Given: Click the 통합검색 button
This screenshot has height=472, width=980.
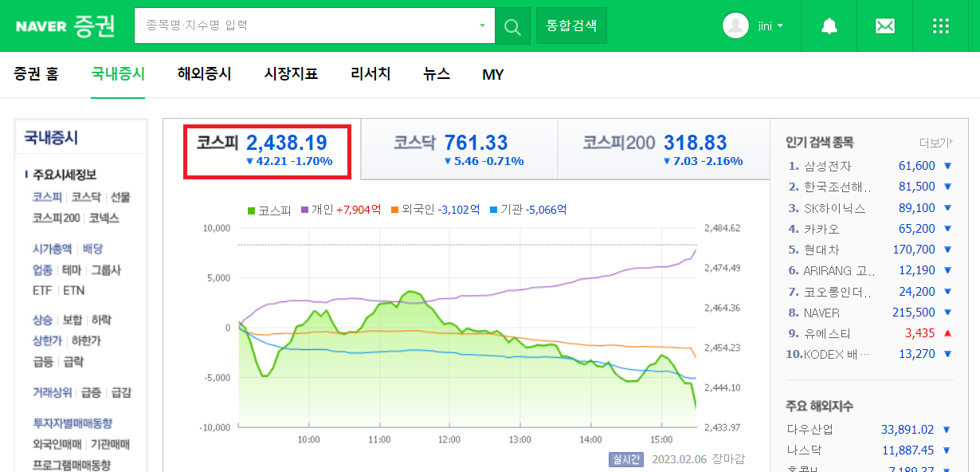Looking at the screenshot, I should [571, 26].
